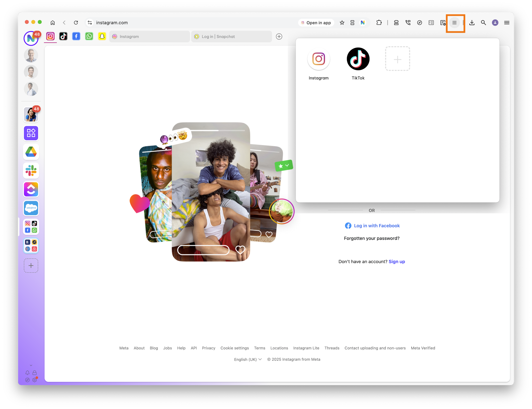The image size is (532, 409).
Task: Go back with the back arrow
Action: click(x=64, y=23)
